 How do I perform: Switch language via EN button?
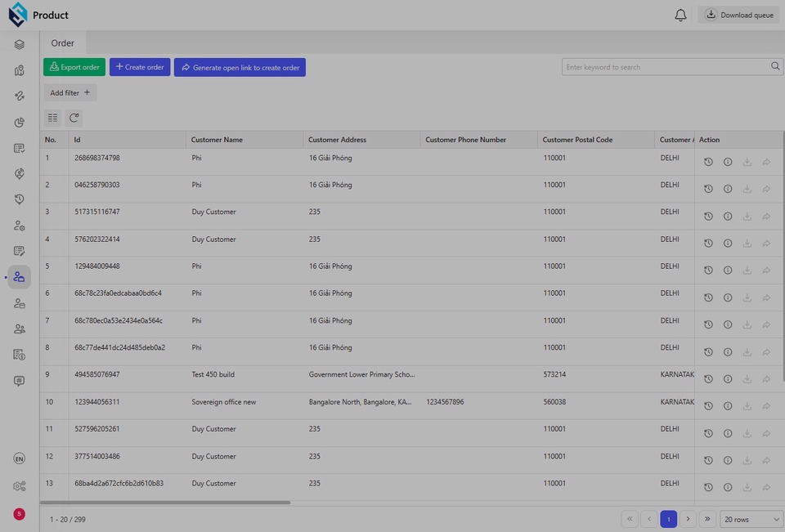click(x=20, y=458)
